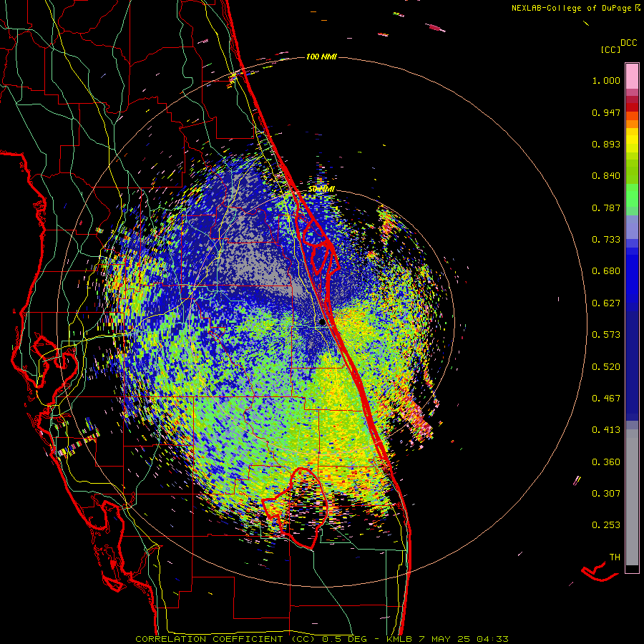
Task: Click the 0.413 scale value
Action: [606, 430]
